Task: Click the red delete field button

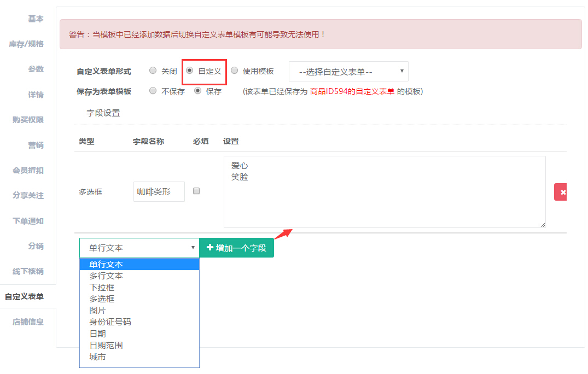Action: (x=561, y=192)
